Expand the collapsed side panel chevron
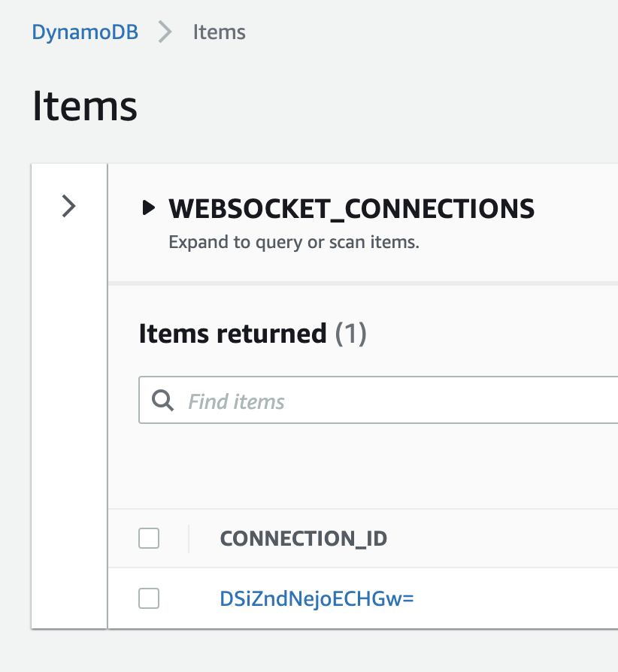Viewport: 618px width, 672px height. [68, 206]
